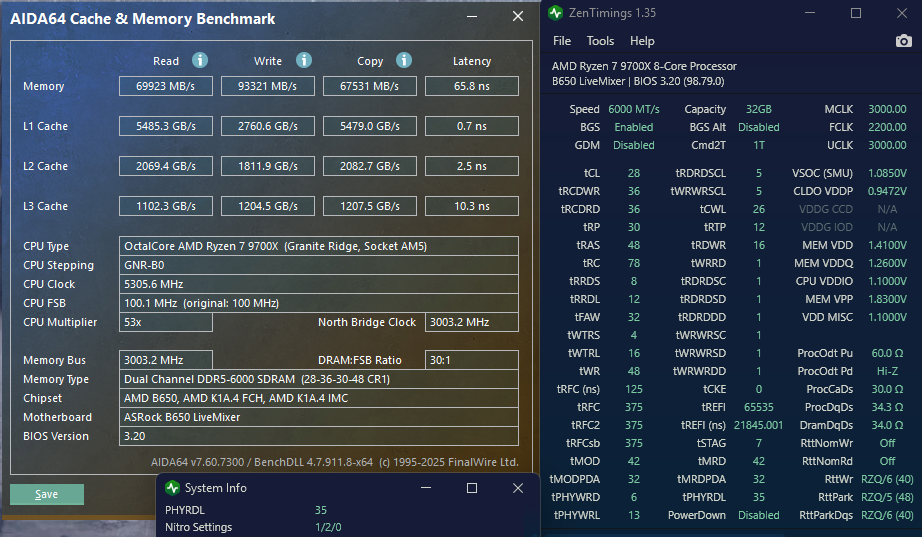Select the Memory Copy value 67531 MB/s

pyautogui.click(x=370, y=86)
